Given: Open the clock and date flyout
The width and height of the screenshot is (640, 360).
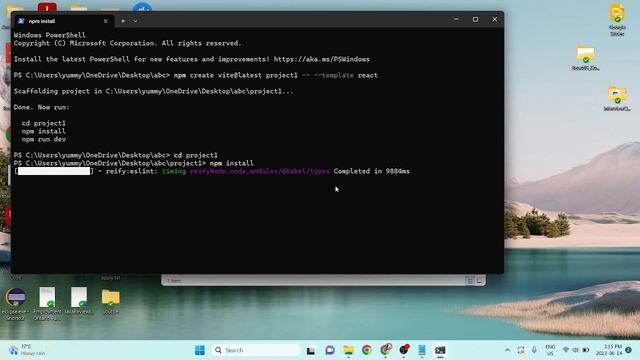Looking at the screenshot, I should coord(609,350).
